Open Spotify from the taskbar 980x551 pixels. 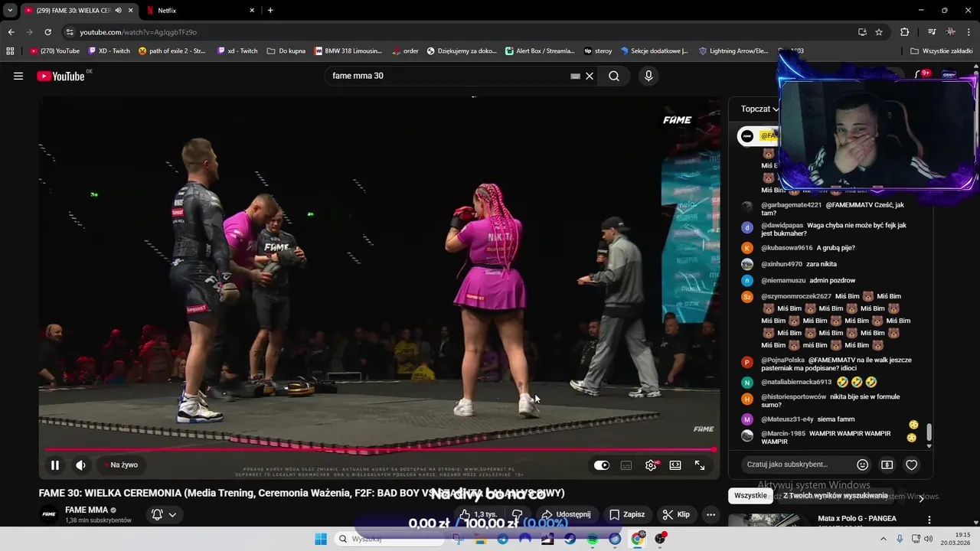[x=593, y=539]
